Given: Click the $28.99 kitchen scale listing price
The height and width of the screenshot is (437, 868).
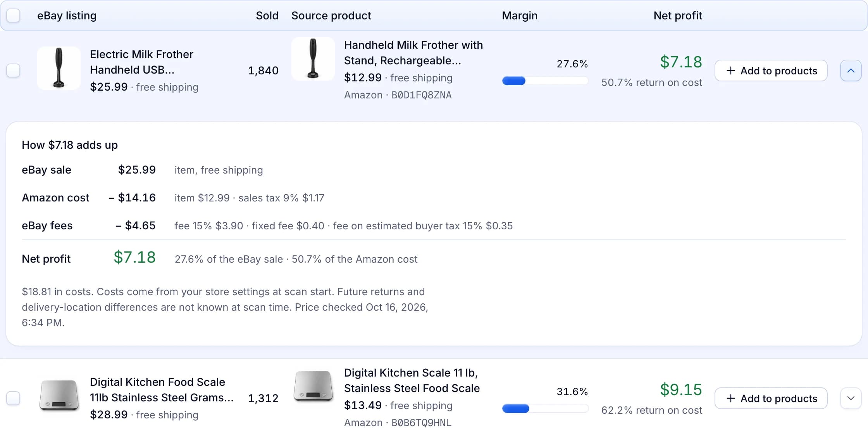Looking at the screenshot, I should coord(108,415).
